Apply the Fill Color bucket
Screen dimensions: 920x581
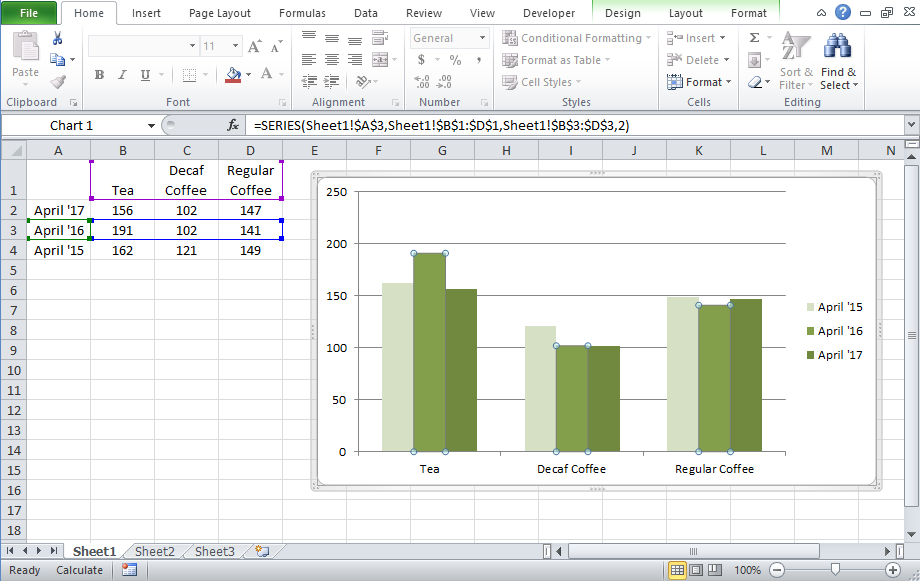pos(233,75)
